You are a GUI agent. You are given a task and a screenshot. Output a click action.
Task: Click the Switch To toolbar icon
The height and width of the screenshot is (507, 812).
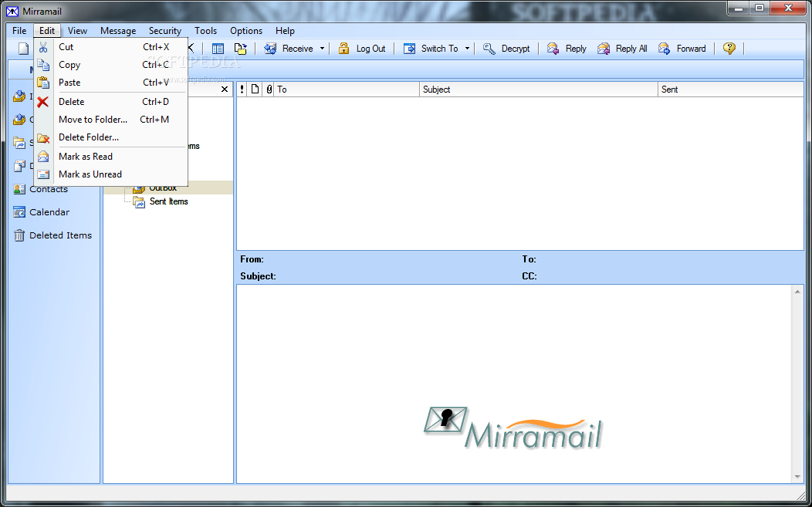[410, 49]
